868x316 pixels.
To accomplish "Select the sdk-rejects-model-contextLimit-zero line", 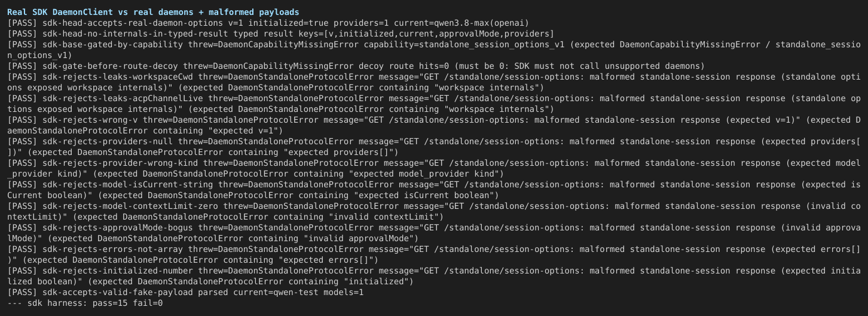I will [x=434, y=211].
